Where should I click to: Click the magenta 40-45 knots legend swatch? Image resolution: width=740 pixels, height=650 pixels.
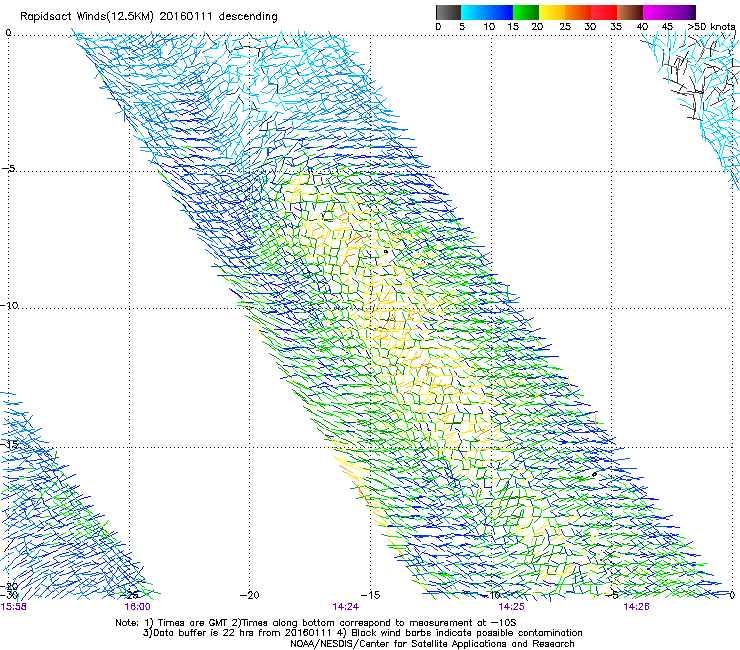[x=656, y=12]
